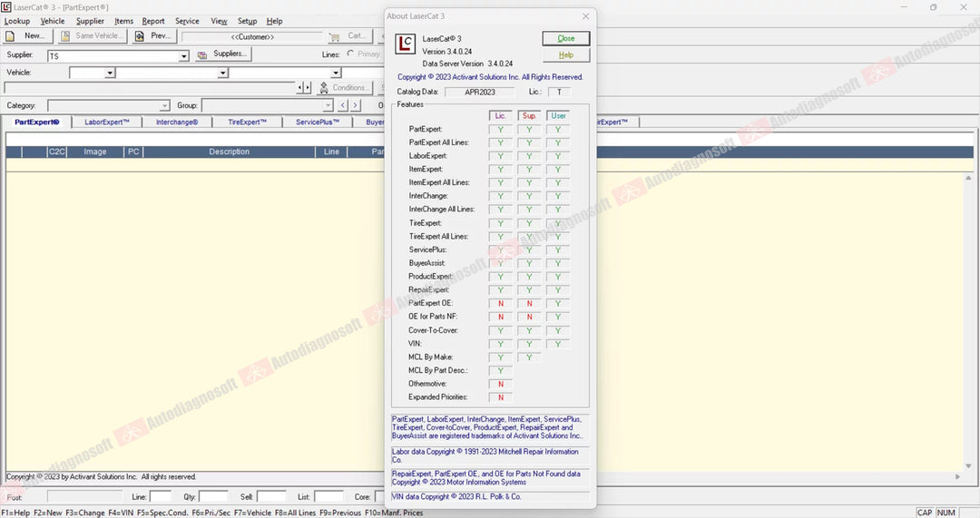Click the Customer field
This screenshot has height=518, width=980.
[x=252, y=37]
